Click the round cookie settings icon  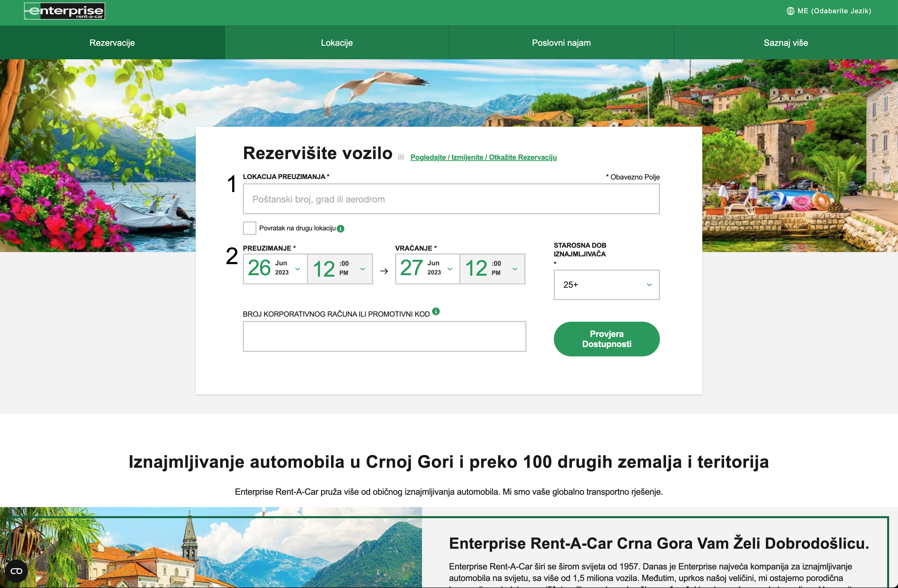[16, 571]
